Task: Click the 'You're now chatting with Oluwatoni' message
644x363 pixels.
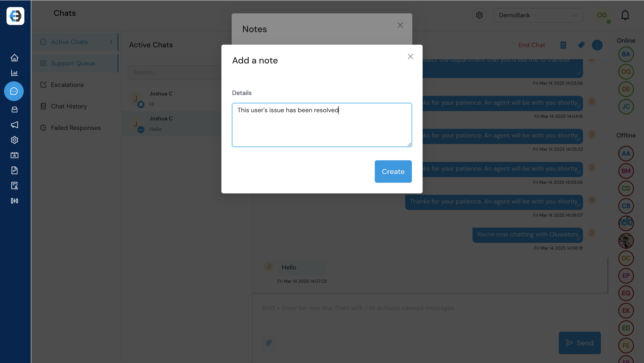Action: [x=527, y=235]
